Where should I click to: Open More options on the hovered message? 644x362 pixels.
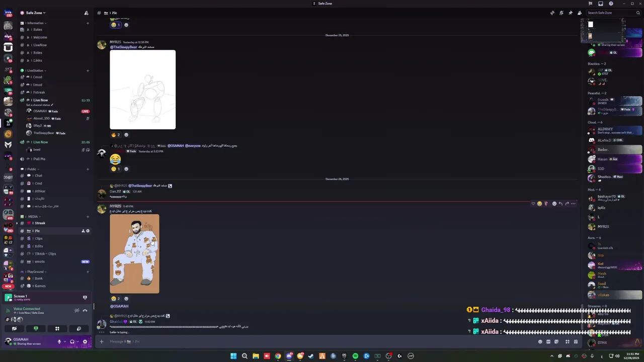(x=573, y=204)
